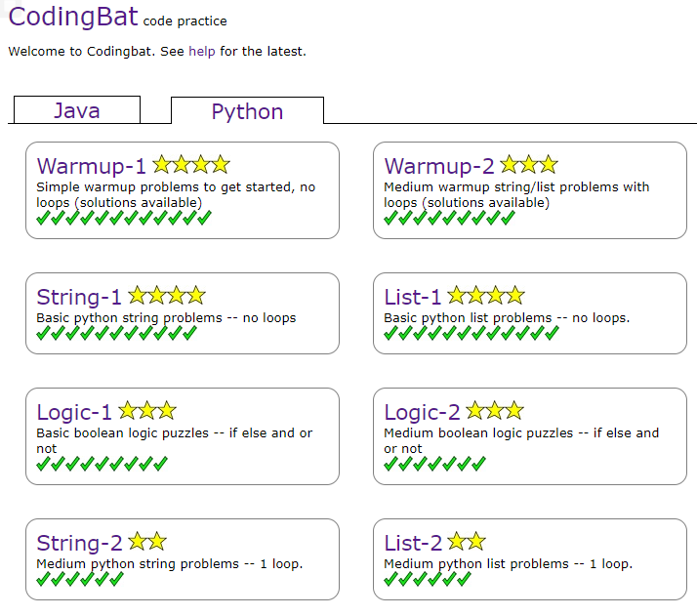Click the star rating beside Warmup-1
This screenshot has width=697, height=616.
point(191,165)
